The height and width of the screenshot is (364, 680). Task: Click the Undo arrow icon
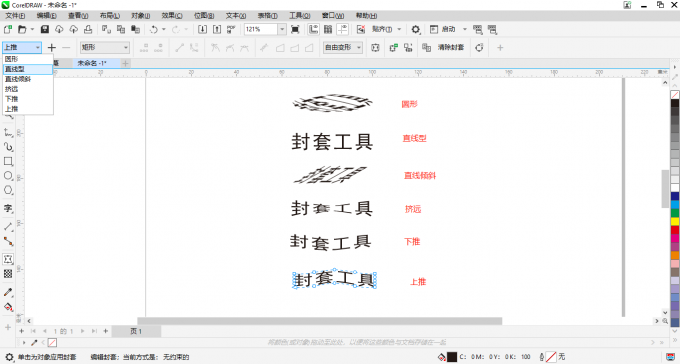pyautogui.click(x=154, y=30)
